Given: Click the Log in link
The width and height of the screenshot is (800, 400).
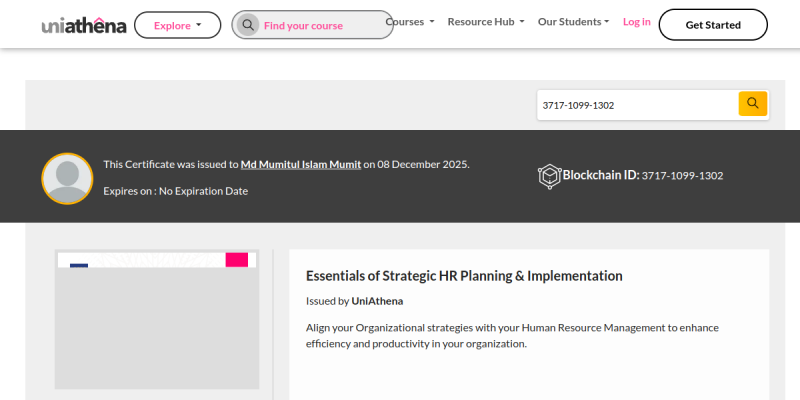Looking at the screenshot, I should coord(637,22).
